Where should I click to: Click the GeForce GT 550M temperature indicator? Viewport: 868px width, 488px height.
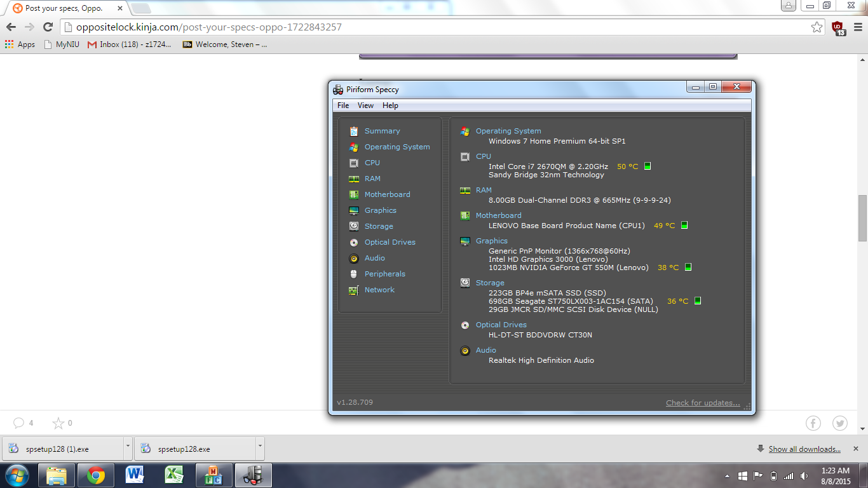(x=688, y=268)
